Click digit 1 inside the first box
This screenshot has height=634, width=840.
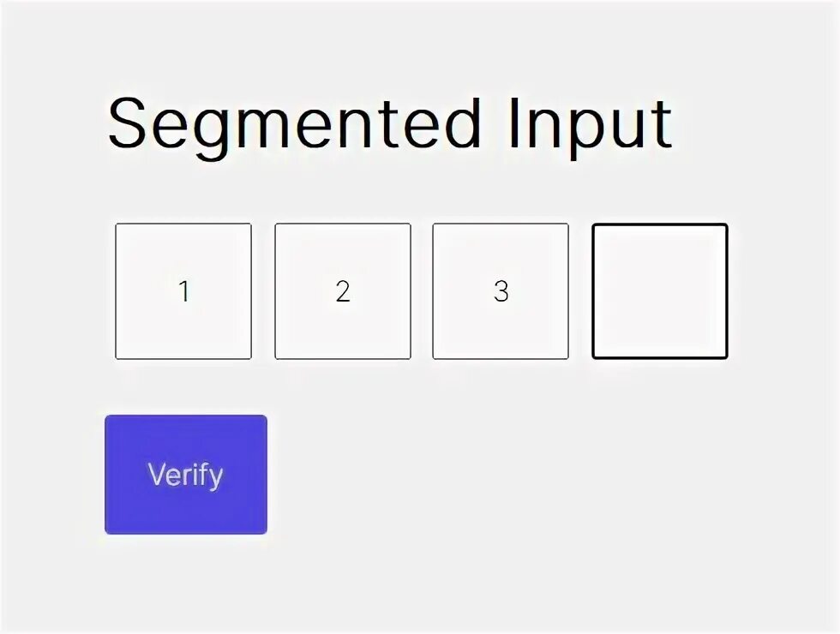tap(184, 291)
